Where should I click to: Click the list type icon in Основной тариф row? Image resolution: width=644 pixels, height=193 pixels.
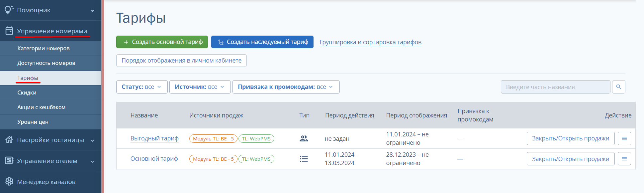coord(304,159)
